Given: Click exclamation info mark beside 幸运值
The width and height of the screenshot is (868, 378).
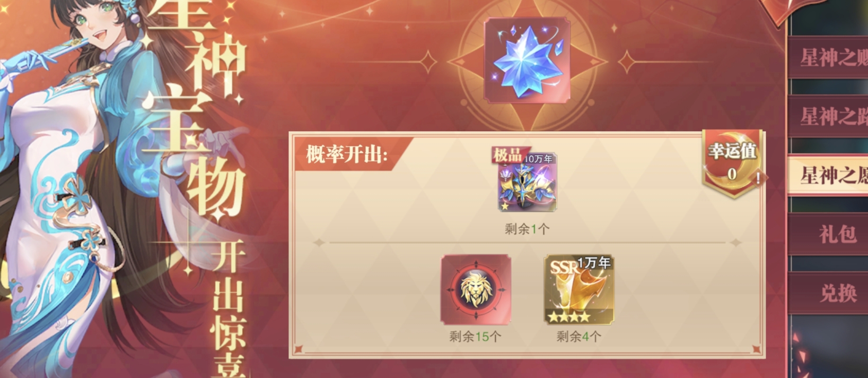Looking at the screenshot, I should (x=758, y=178).
